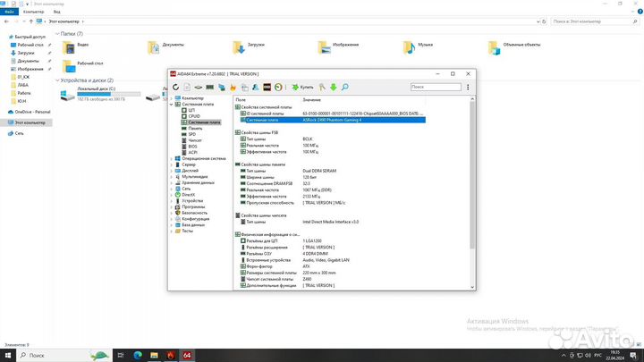
Task: Expand the Операционная система tree node
Action: [x=171, y=158]
